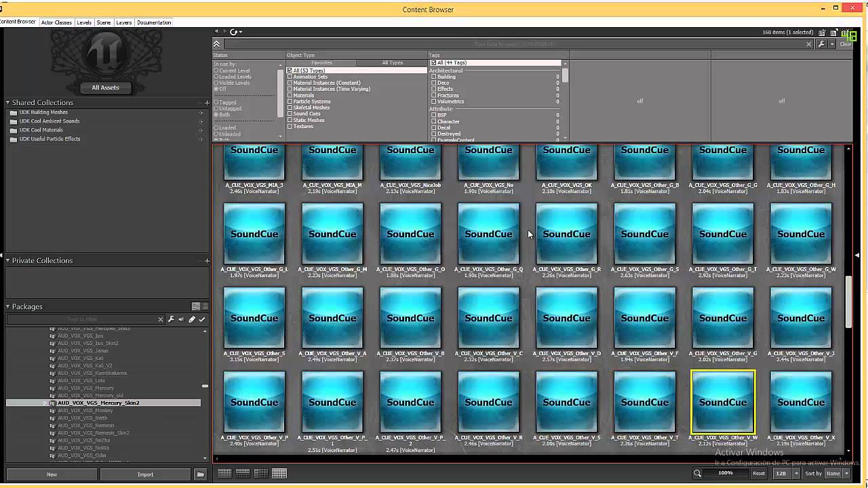Enable the Building tag filter

click(433, 77)
